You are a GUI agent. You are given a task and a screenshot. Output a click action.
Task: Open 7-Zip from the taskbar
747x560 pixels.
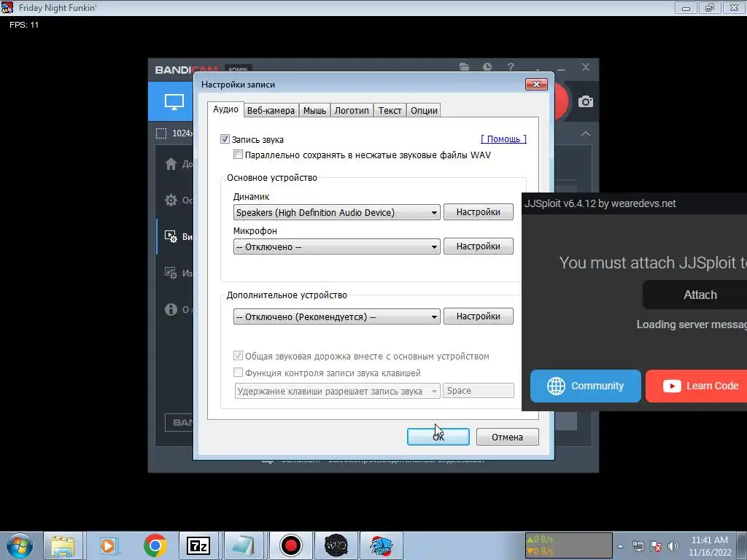(x=198, y=545)
